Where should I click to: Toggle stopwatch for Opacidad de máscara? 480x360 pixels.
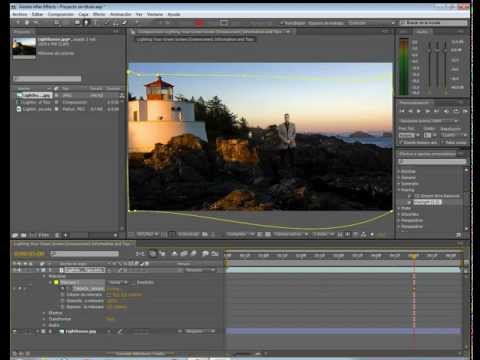click(62, 301)
